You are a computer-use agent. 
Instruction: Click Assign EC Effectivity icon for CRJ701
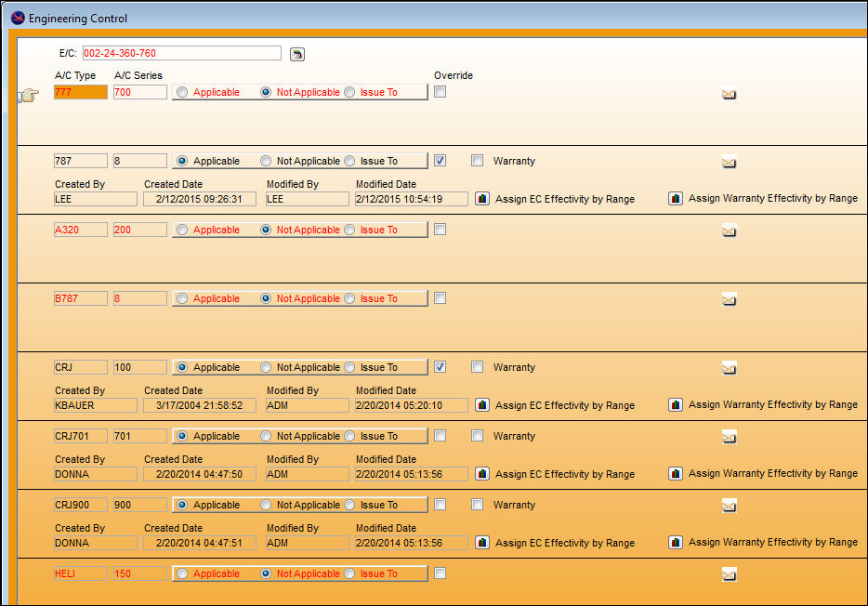click(482, 474)
